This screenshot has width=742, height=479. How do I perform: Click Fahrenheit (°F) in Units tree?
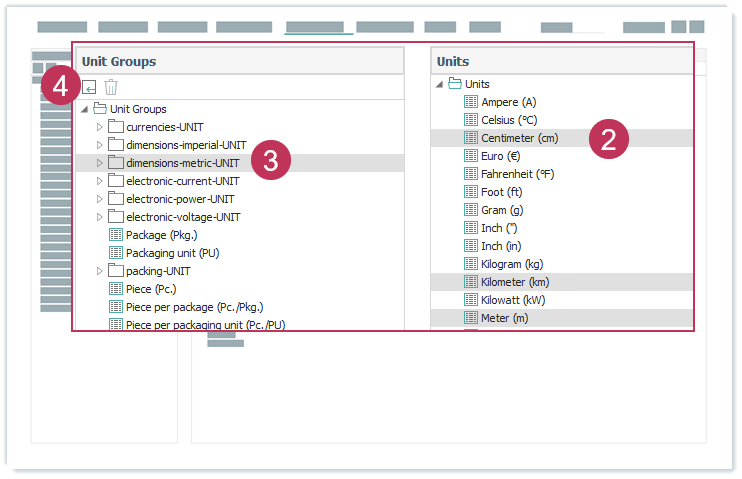pos(517,174)
